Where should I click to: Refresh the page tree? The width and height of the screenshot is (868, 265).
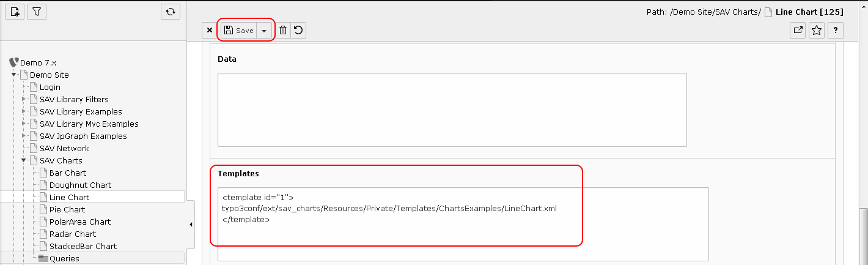[171, 11]
